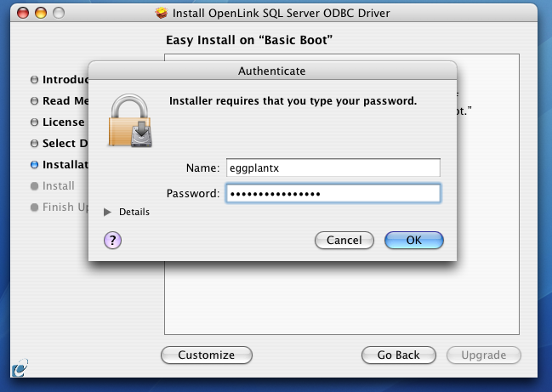Click the OpenLink package icon in title bar
Screen dimensions: 552x392
162,13
